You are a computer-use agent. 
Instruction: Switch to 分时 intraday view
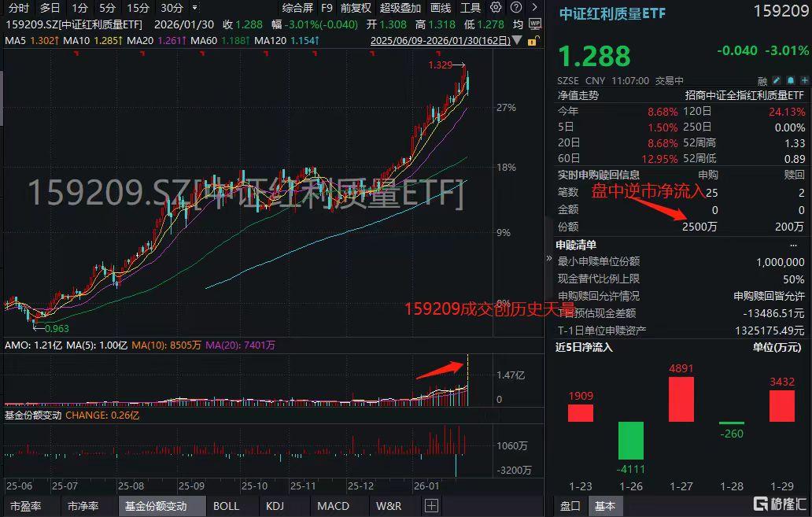(x=19, y=8)
